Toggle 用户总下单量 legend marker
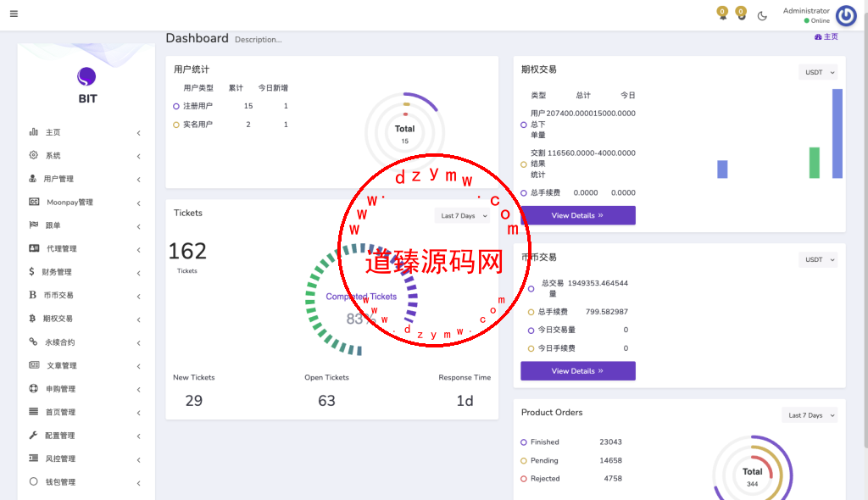The image size is (868, 500). click(524, 125)
